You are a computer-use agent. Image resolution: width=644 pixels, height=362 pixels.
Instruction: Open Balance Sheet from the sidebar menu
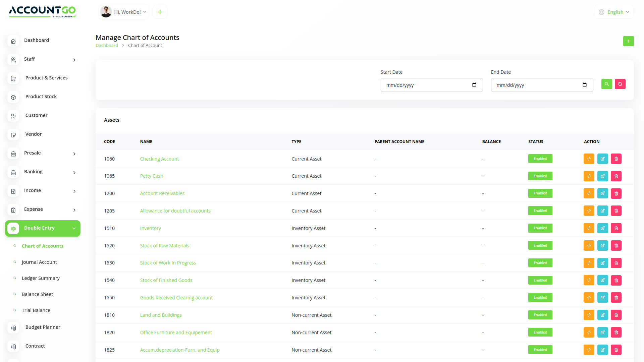[x=37, y=294]
